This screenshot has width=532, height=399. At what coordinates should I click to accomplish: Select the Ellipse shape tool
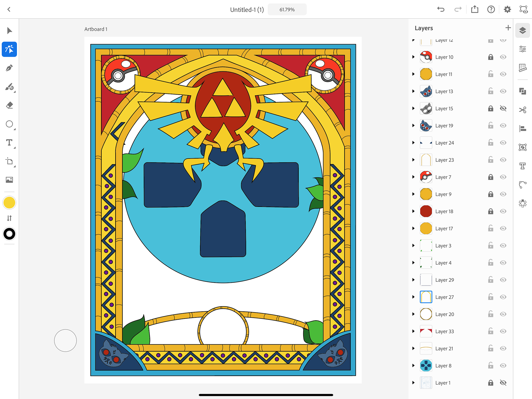[9, 124]
